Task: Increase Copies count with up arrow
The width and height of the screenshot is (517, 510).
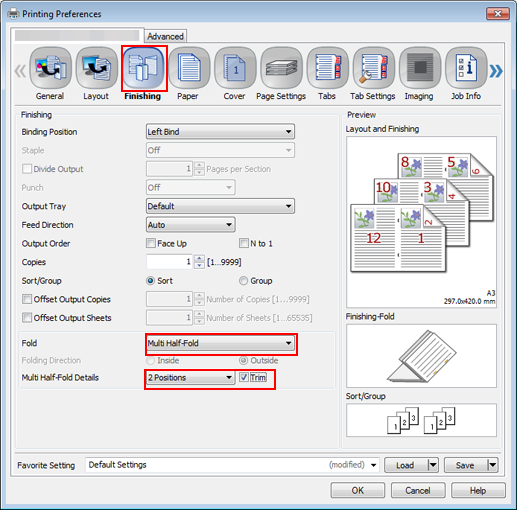Action: tap(199, 258)
